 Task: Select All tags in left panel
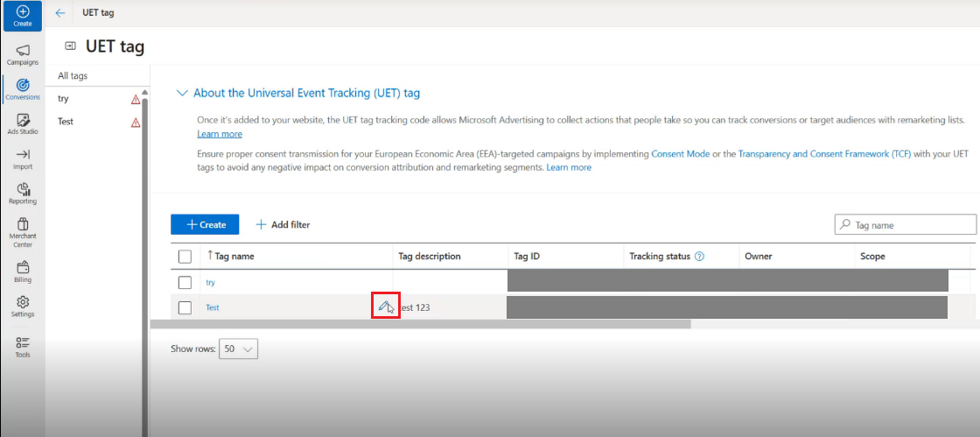pyautogui.click(x=73, y=75)
